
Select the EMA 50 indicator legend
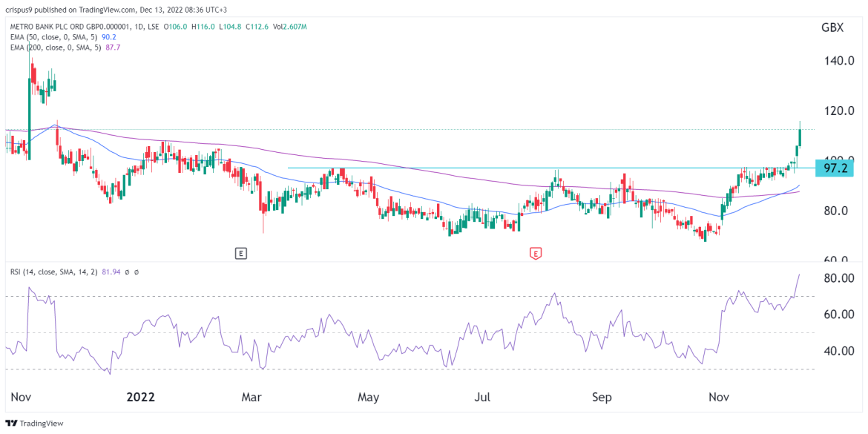point(51,37)
